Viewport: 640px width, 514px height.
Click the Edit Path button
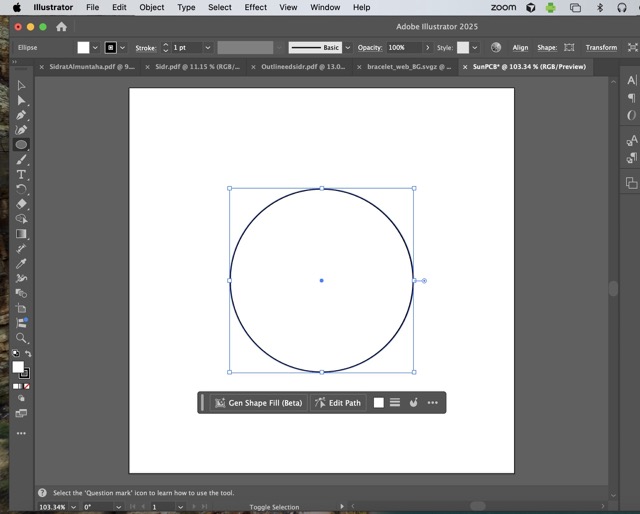click(x=337, y=403)
